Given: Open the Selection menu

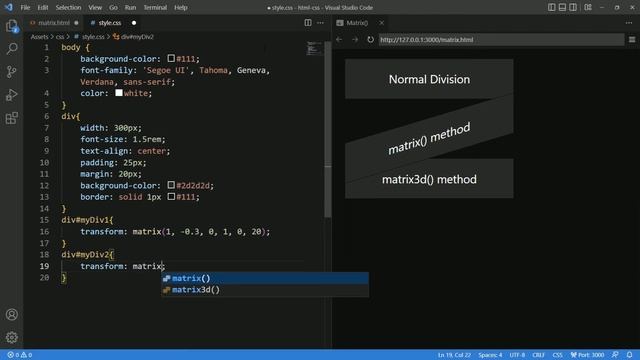Looking at the screenshot, I should pos(68,7).
